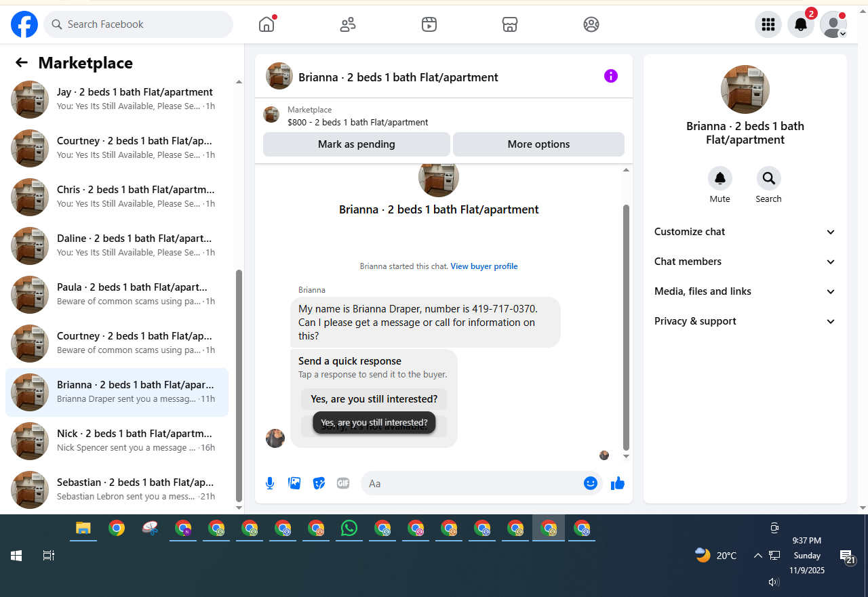Open Nick's apartment conversation
This screenshot has height=597, width=868.
pyautogui.click(x=117, y=441)
